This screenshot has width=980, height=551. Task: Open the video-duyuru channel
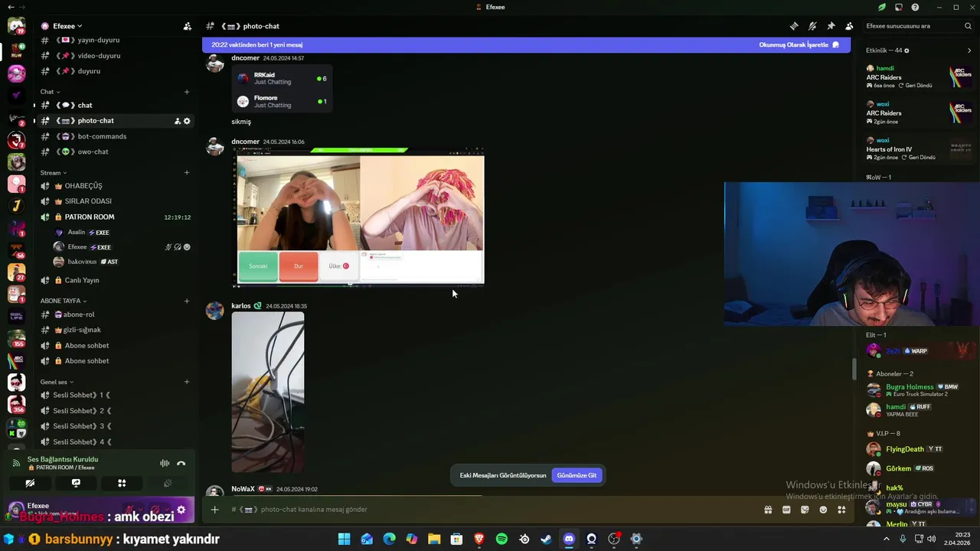coord(98,56)
